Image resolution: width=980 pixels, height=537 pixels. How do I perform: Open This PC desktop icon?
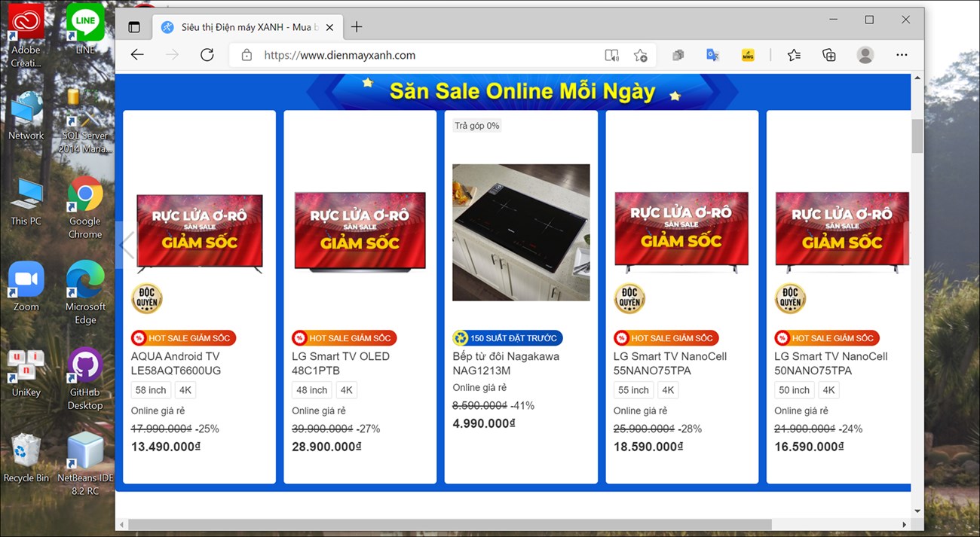click(26, 202)
